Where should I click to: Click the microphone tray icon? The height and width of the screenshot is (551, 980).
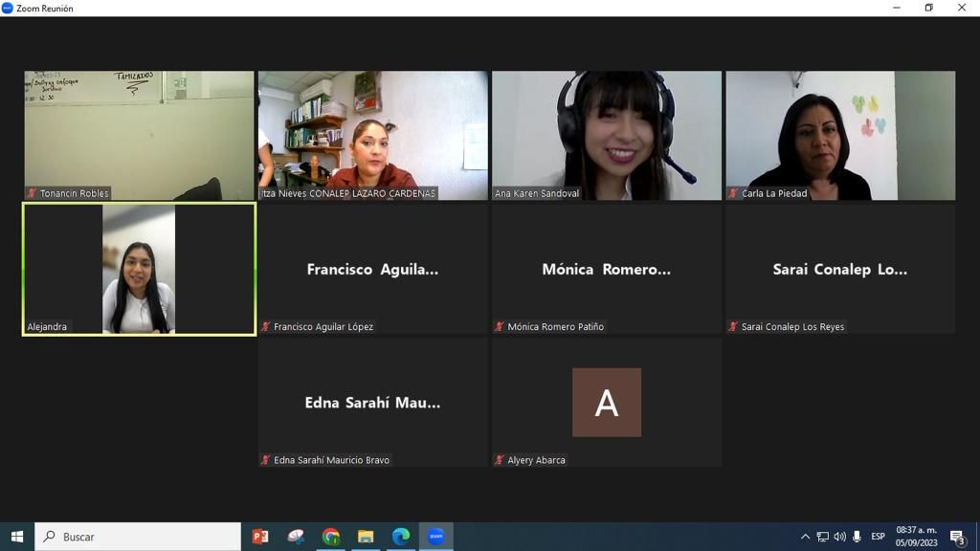pyautogui.click(x=857, y=537)
